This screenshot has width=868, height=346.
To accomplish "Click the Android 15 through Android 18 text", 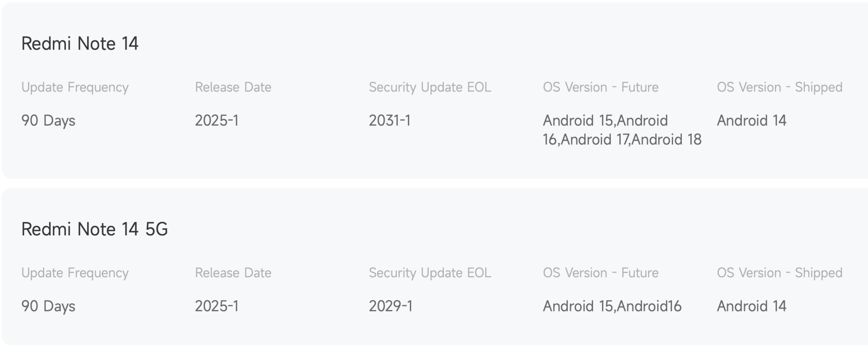I will pos(622,130).
